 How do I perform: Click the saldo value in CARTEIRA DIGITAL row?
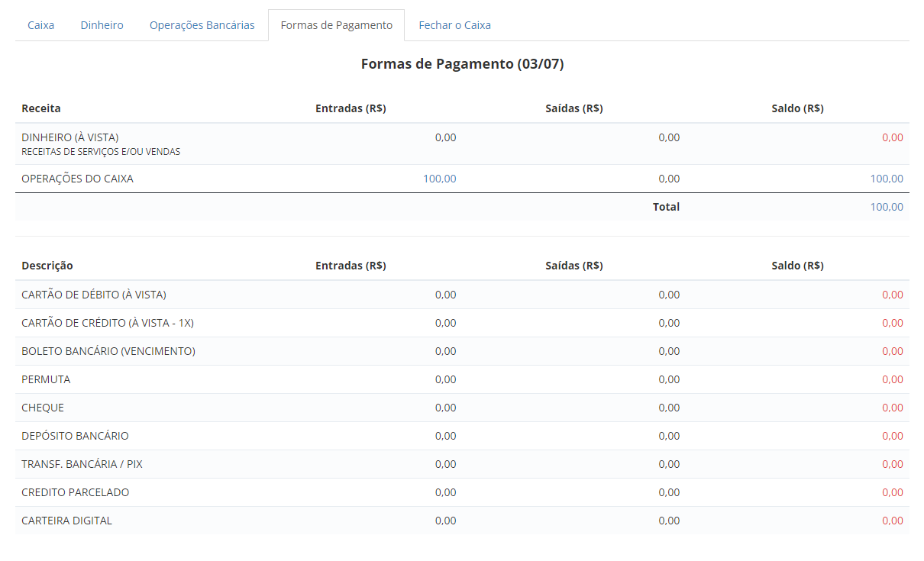pyautogui.click(x=893, y=521)
